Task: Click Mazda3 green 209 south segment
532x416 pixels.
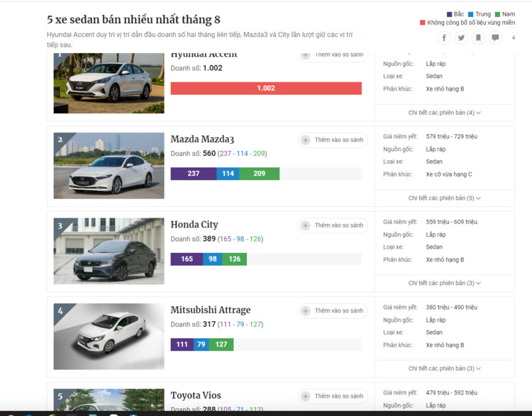Action: (259, 174)
